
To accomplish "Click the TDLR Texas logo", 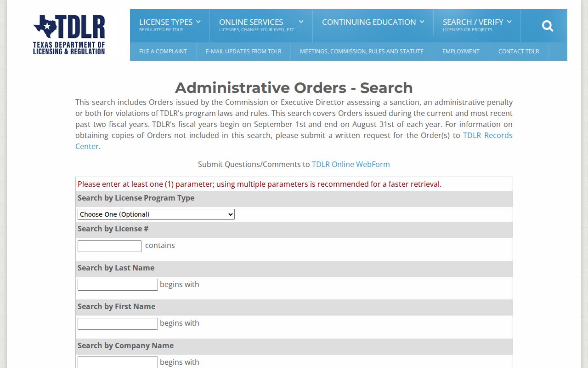I will pos(69,34).
